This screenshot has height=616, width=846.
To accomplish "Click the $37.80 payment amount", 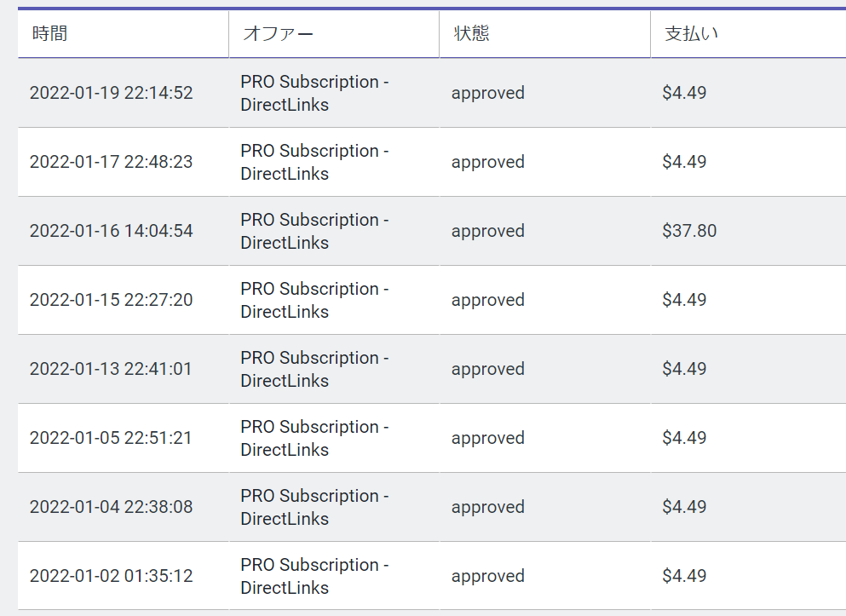I will 689,231.
